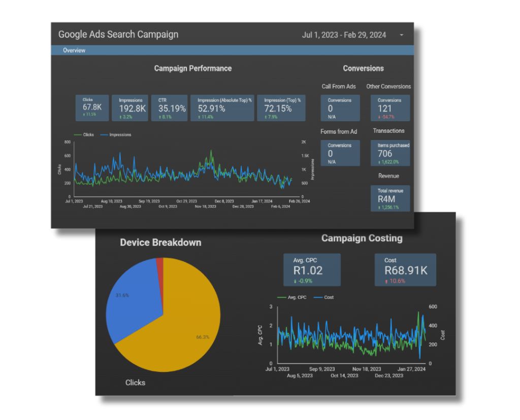Screen dimensions: 520x420
Task: Open the Other Conversions 121 card
Action: [389, 108]
